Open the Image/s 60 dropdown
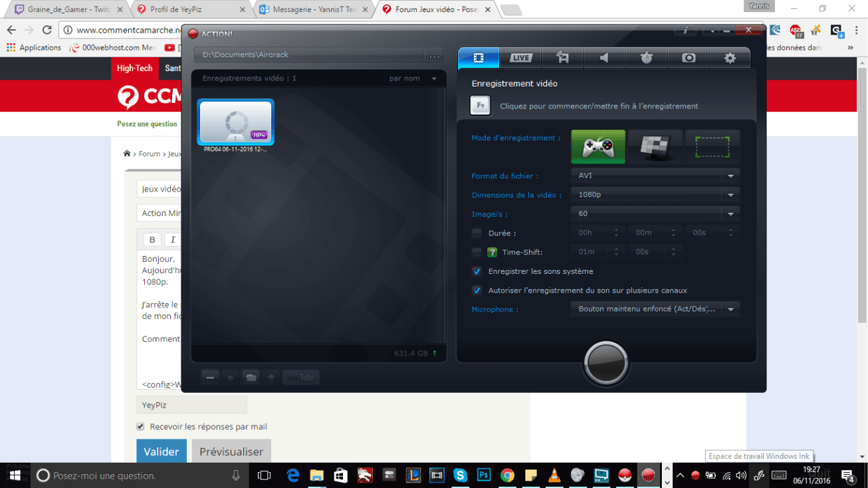The height and width of the screenshot is (488, 868). tap(655, 213)
